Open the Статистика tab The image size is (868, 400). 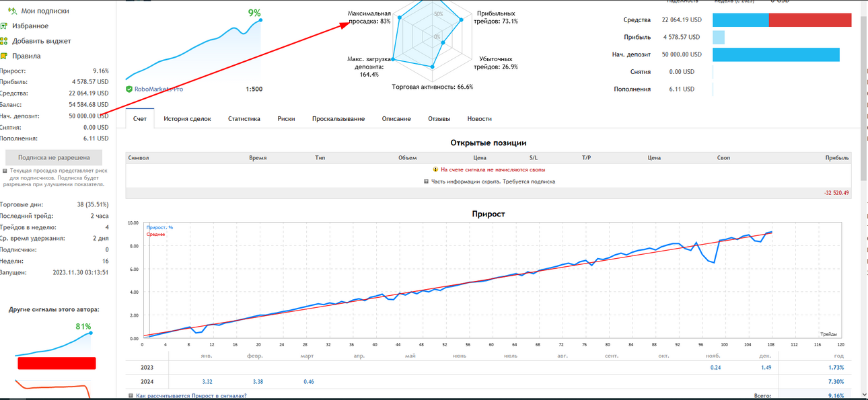tap(244, 118)
